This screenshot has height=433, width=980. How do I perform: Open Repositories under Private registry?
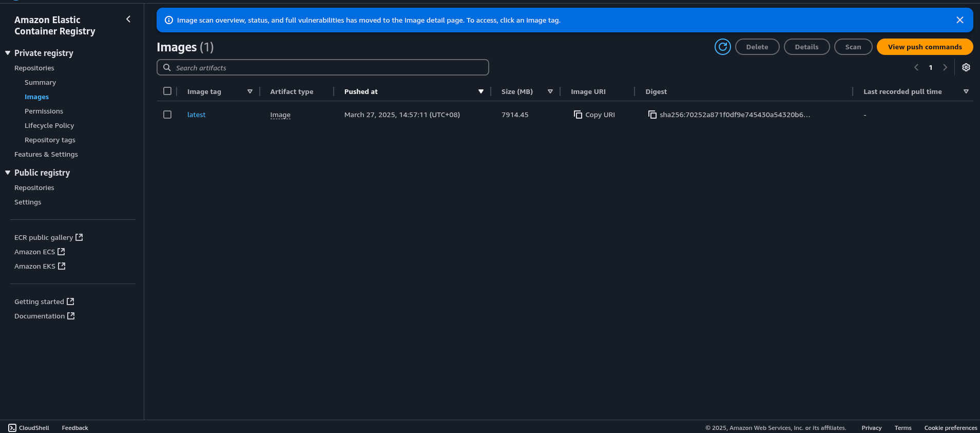pos(34,68)
